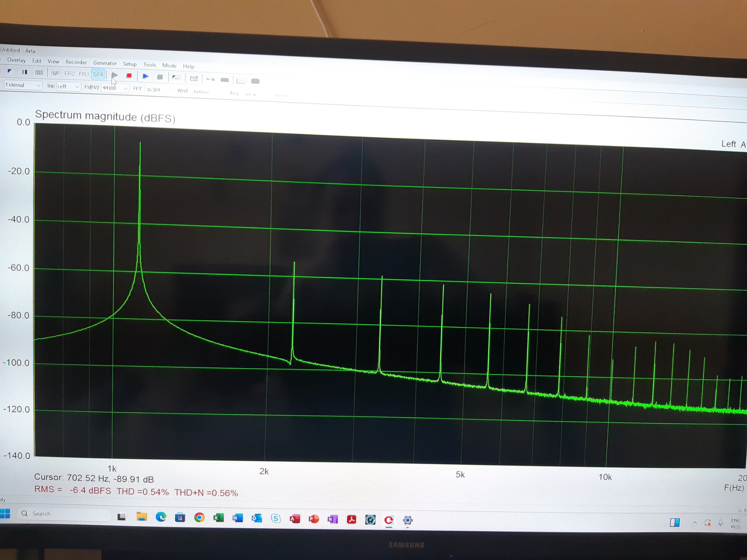Viewport: 747px width, 560px height.
Task: Expand the External generator dropdown
Action: 23,85
